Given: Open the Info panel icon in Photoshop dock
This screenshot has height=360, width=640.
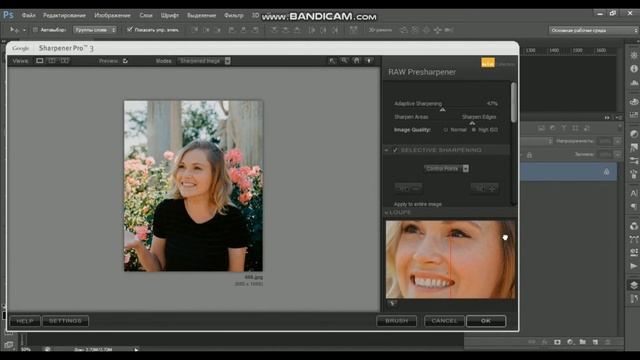Looking at the screenshot, I should click(634, 69).
